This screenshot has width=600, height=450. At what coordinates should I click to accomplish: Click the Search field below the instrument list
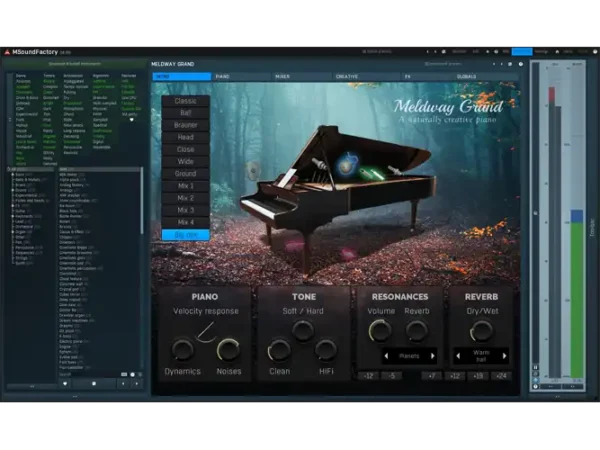click(x=89, y=374)
